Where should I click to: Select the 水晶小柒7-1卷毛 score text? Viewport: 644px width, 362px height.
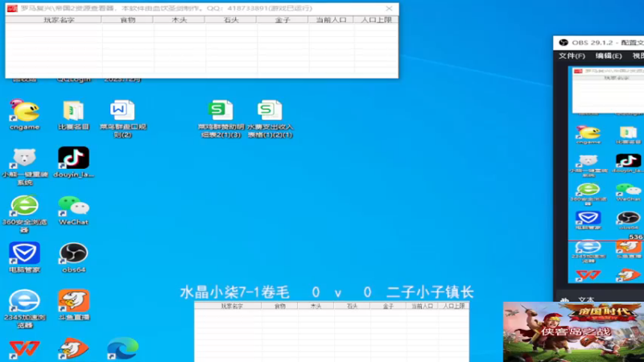pyautogui.click(x=234, y=293)
